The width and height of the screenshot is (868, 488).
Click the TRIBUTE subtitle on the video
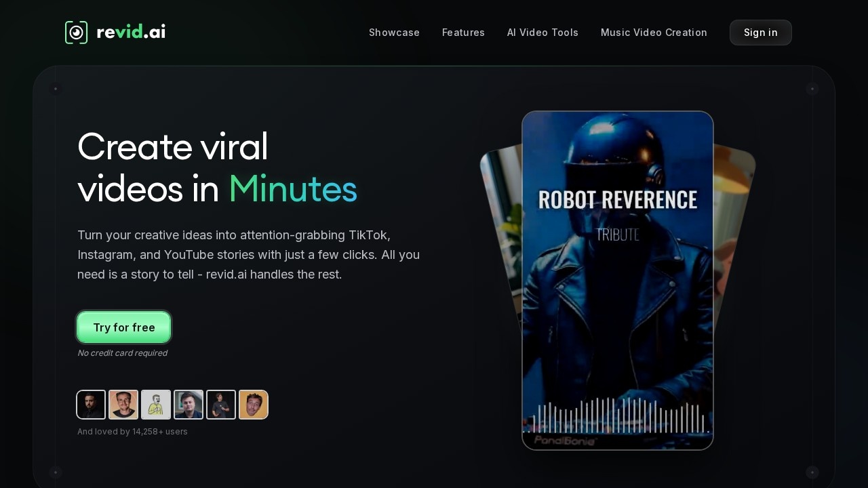coord(618,235)
